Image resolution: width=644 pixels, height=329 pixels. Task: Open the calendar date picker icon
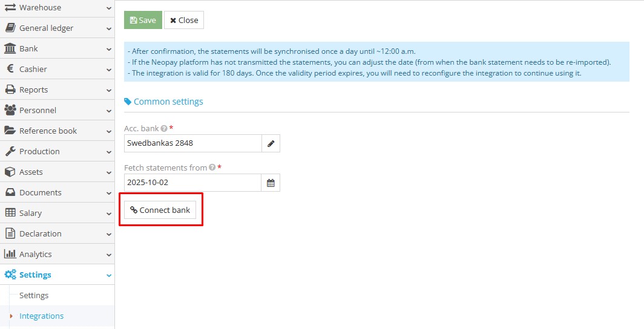[271, 183]
